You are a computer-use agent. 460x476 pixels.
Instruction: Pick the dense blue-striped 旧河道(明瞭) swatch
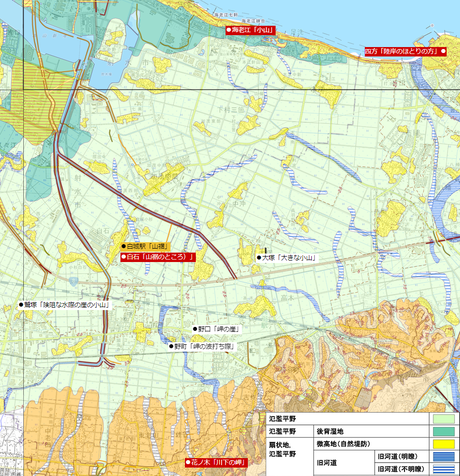click(x=444, y=456)
